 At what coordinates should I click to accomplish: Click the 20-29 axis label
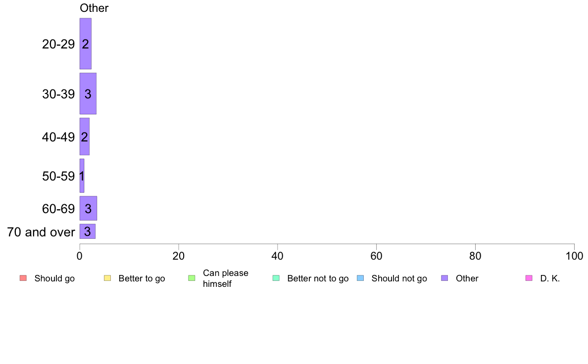(58, 44)
